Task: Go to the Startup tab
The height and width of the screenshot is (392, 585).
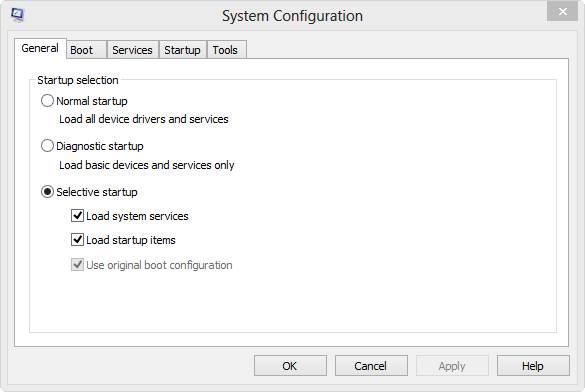Action: click(182, 50)
